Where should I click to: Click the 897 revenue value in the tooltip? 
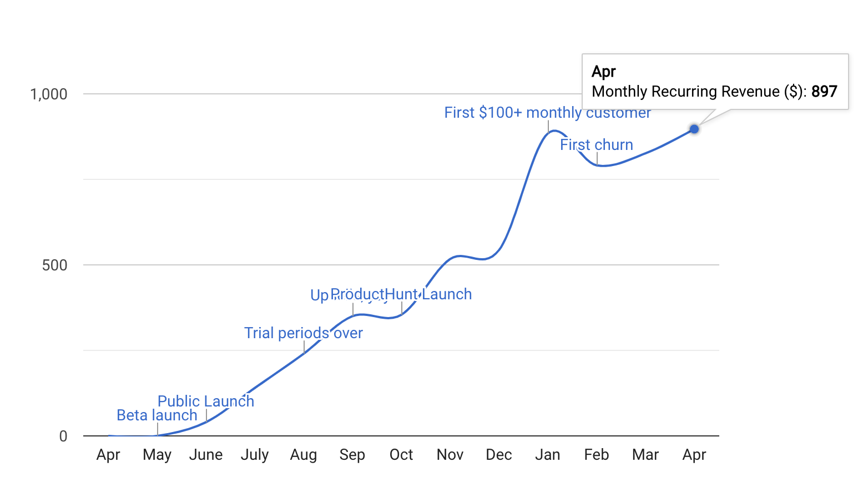point(824,92)
